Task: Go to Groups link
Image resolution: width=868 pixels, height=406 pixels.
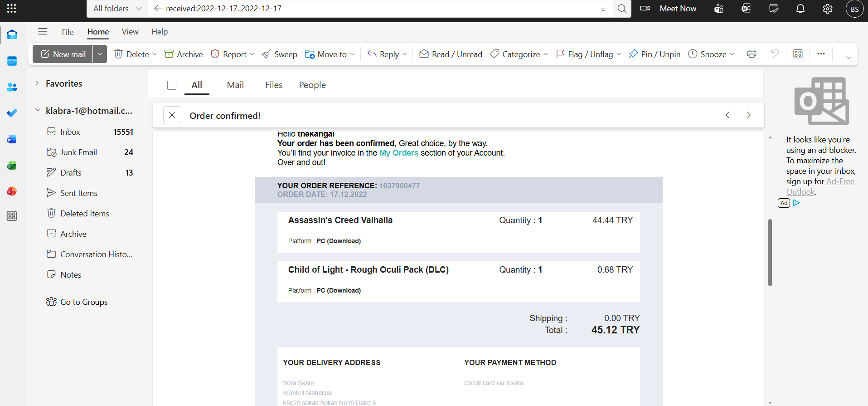Action: pyautogui.click(x=84, y=302)
